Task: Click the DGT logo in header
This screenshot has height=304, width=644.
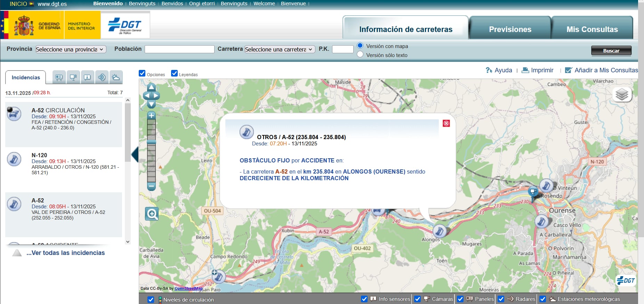Action: 125,25
